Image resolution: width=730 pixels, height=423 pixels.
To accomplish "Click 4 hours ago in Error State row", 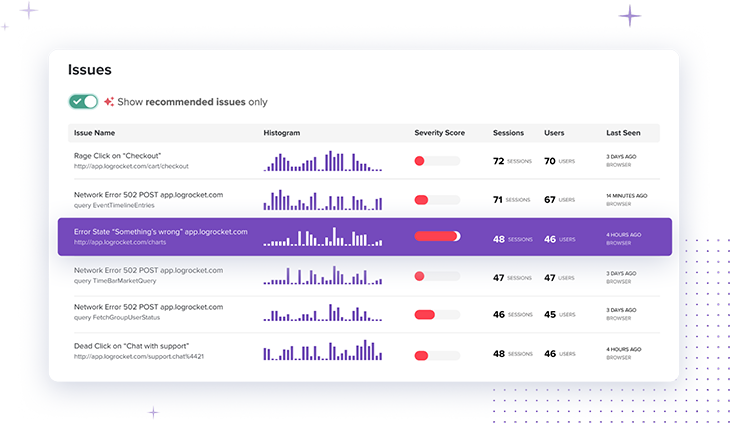I will [x=624, y=235].
